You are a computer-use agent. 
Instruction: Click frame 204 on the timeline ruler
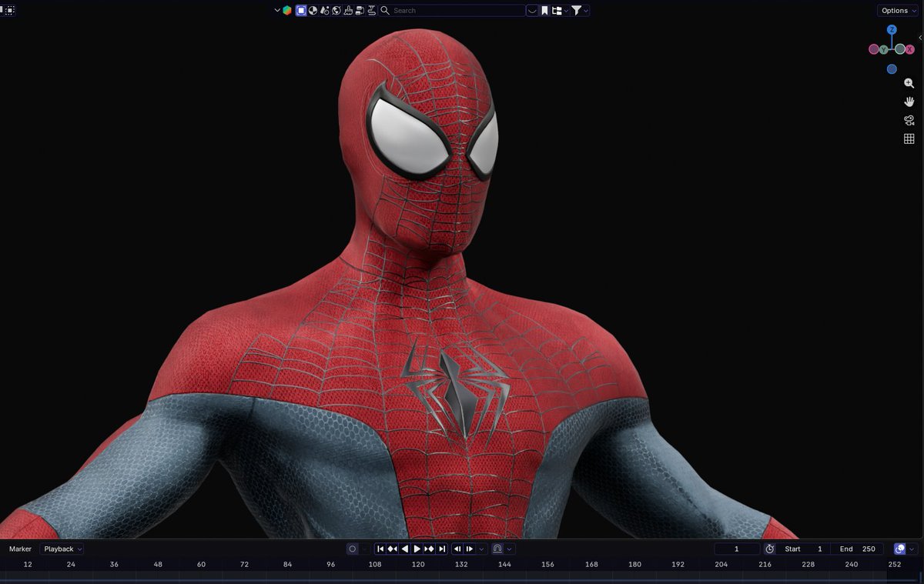click(721, 564)
